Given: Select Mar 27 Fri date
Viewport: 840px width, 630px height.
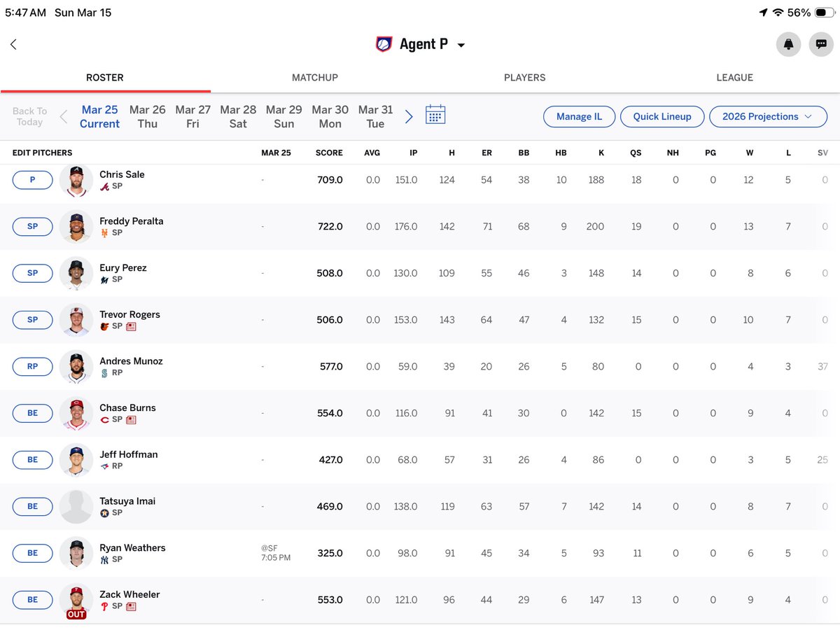Looking at the screenshot, I should (193, 116).
